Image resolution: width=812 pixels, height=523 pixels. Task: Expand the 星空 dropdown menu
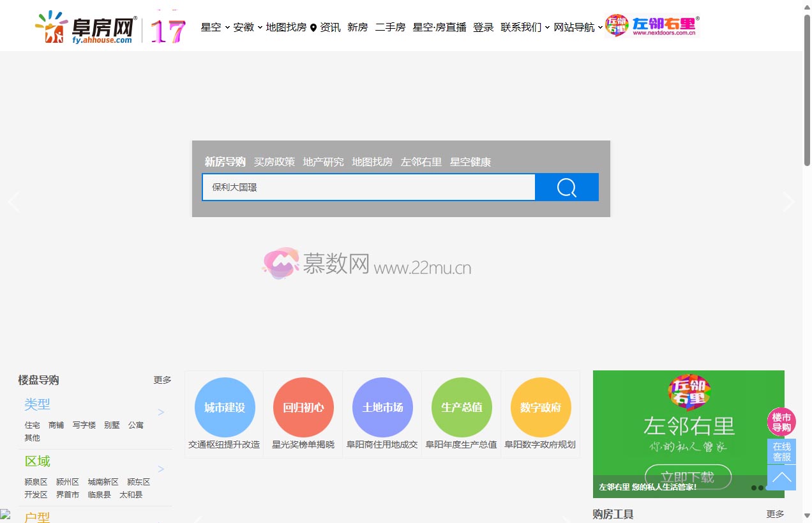pos(211,27)
